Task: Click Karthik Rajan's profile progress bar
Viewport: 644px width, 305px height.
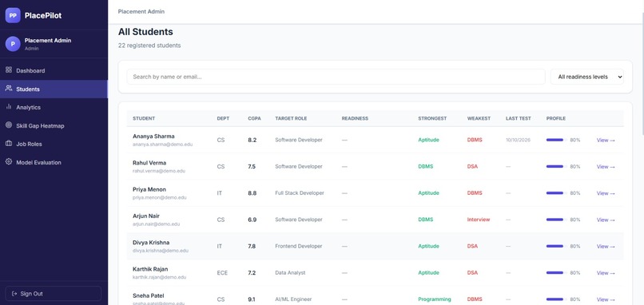Action: [x=556, y=272]
